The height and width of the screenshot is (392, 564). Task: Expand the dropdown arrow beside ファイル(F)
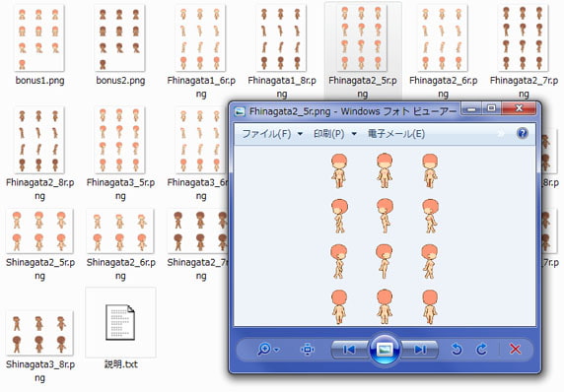(300, 134)
